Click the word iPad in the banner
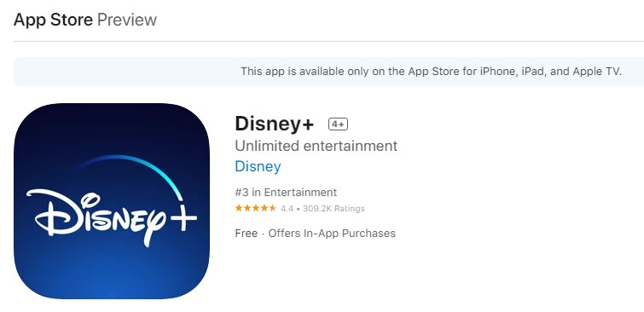644x312 pixels. pos(533,72)
